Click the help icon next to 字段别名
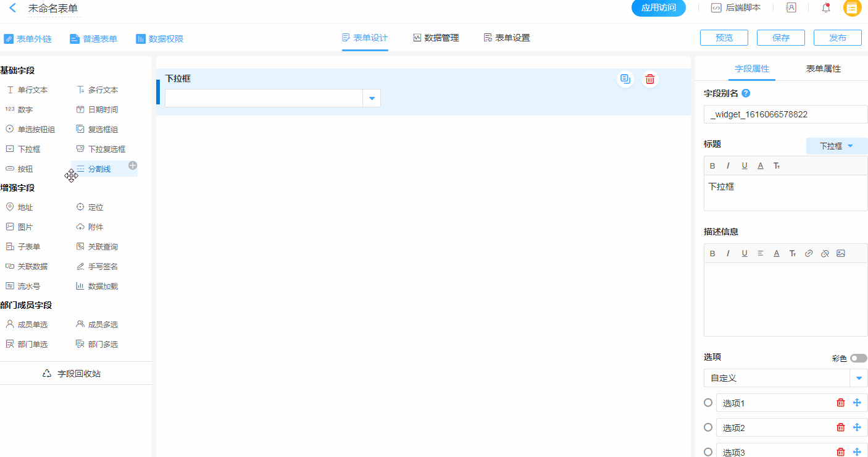This screenshot has height=457, width=868. [x=746, y=93]
